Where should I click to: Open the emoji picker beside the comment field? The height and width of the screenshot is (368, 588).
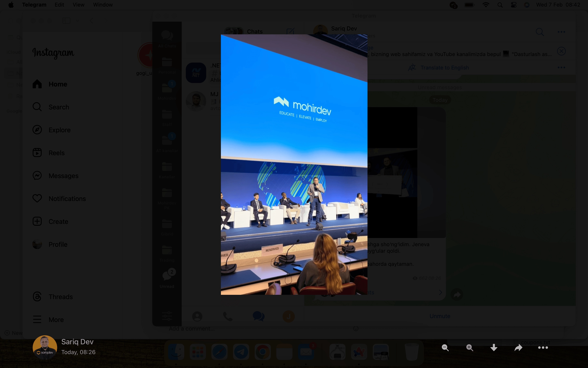pyautogui.click(x=356, y=329)
